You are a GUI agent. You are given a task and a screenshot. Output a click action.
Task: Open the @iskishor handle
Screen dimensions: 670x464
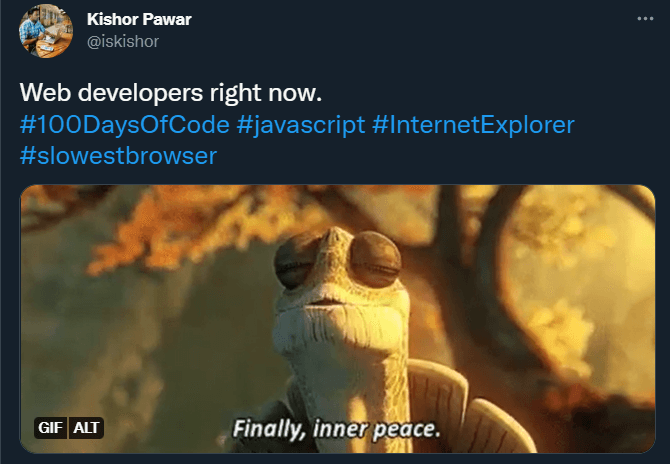click(123, 42)
